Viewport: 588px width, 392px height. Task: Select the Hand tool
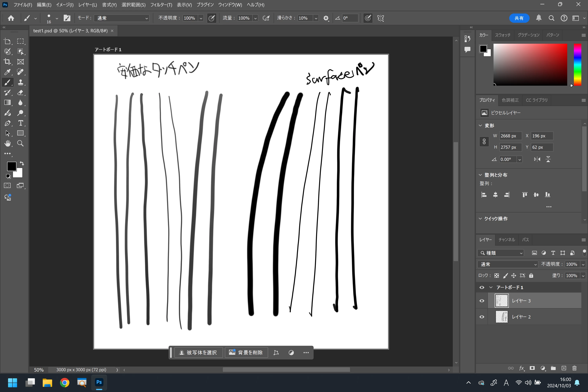click(x=7, y=143)
